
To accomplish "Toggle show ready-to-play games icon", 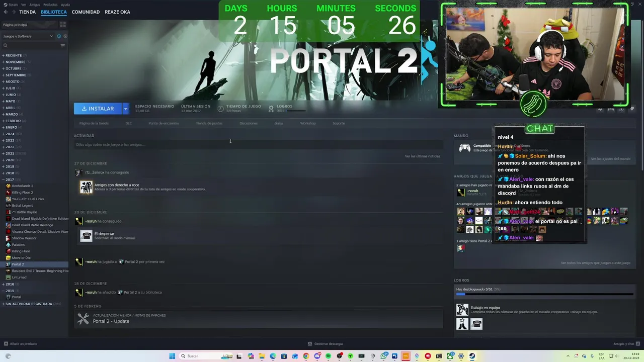I will tap(65, 36).
